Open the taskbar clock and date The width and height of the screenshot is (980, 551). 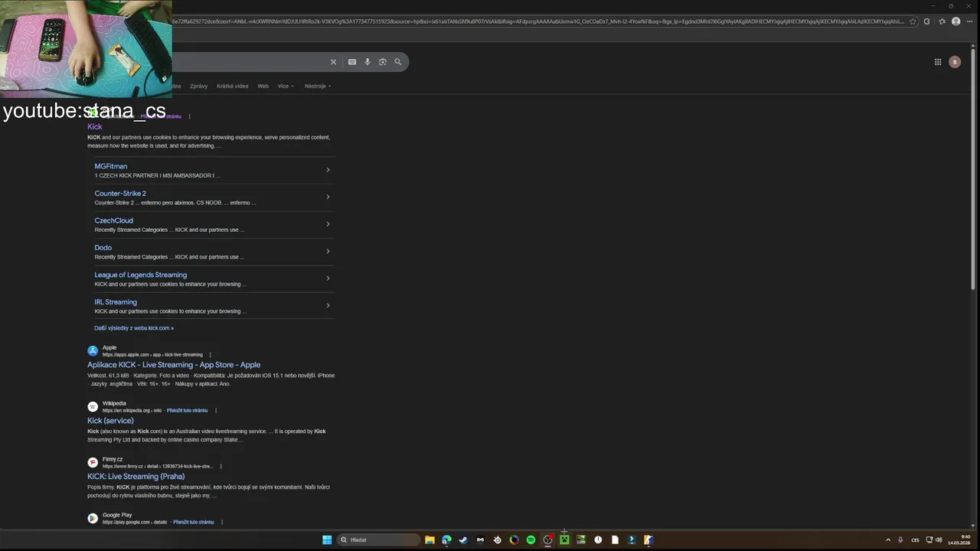click(x=960, y=540)
